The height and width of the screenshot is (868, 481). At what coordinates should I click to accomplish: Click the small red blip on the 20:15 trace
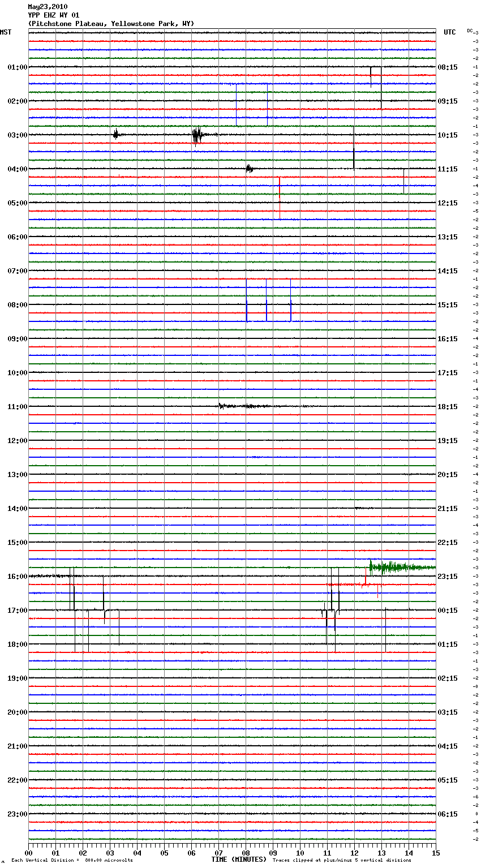click(195, 720)
